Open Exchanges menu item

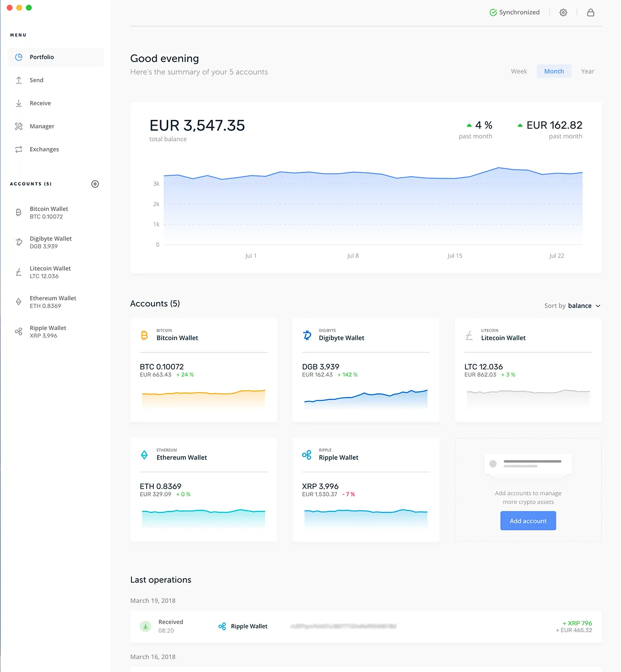coord(56,149)
